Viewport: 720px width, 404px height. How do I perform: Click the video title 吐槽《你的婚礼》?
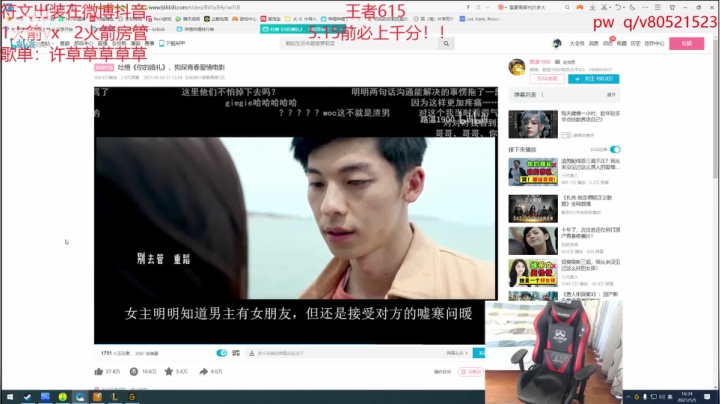[x=171, y=67]
